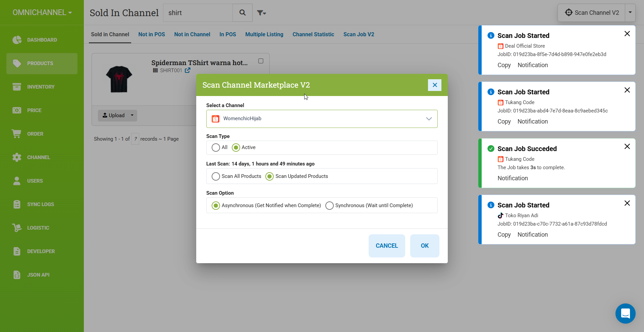Cancel the scan channel dialog
Image resolution: width=644 pixels, height=332 pixels.
387,246
